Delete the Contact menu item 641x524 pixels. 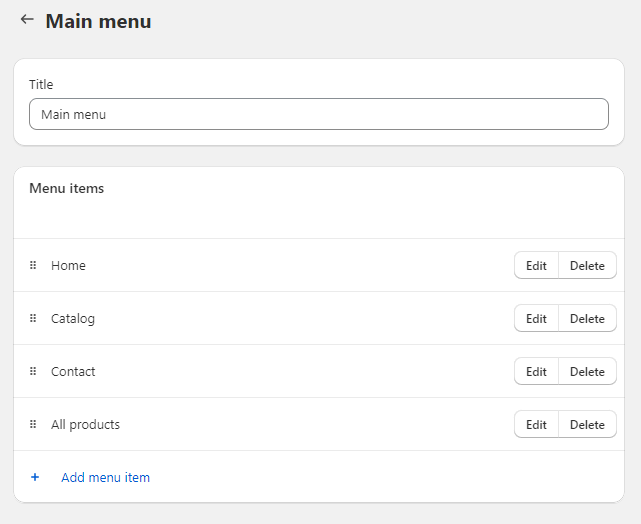pyautogui.click(x=587, y=371)
